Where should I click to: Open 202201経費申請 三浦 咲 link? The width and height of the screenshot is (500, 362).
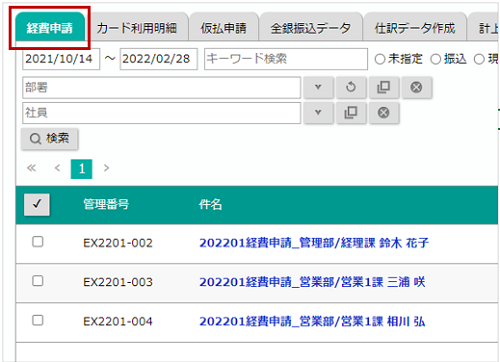point(312,282)
